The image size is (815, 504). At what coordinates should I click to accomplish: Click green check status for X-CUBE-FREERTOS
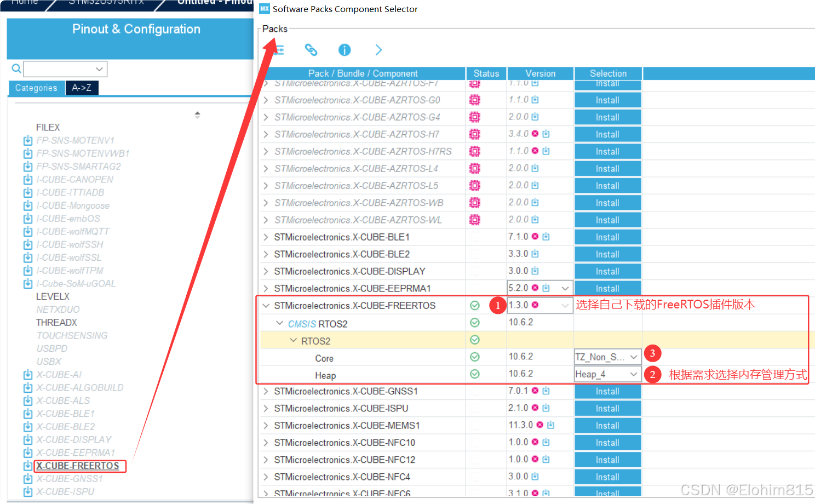[475, 306]
